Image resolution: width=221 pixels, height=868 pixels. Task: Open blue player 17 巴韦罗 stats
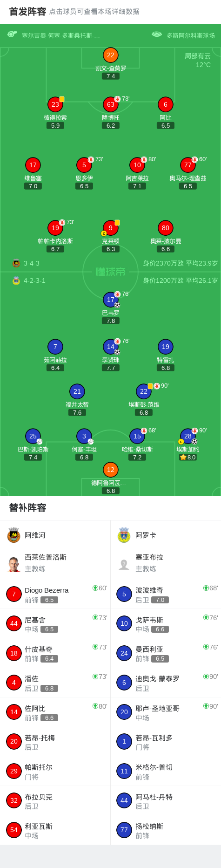tap(111, 300)
